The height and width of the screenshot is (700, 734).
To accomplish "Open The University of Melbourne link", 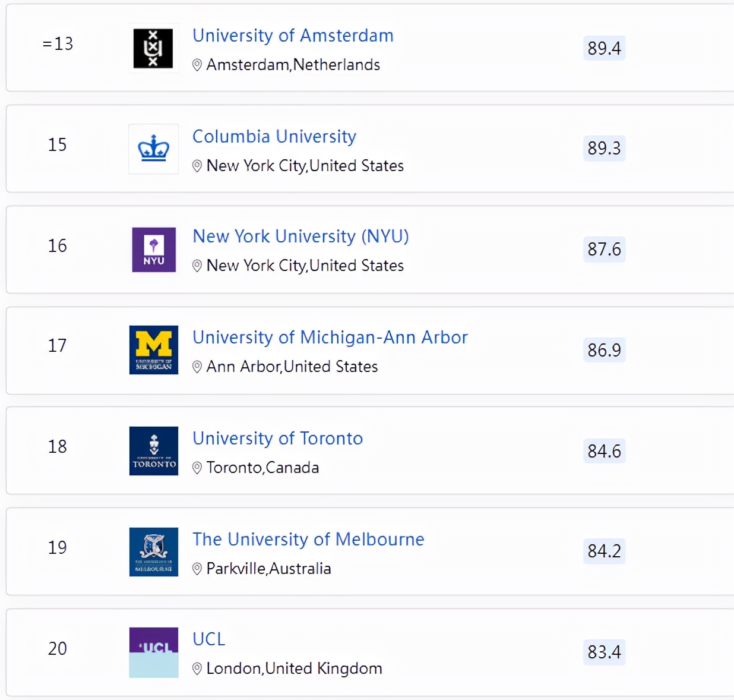I will pos(308,540).
